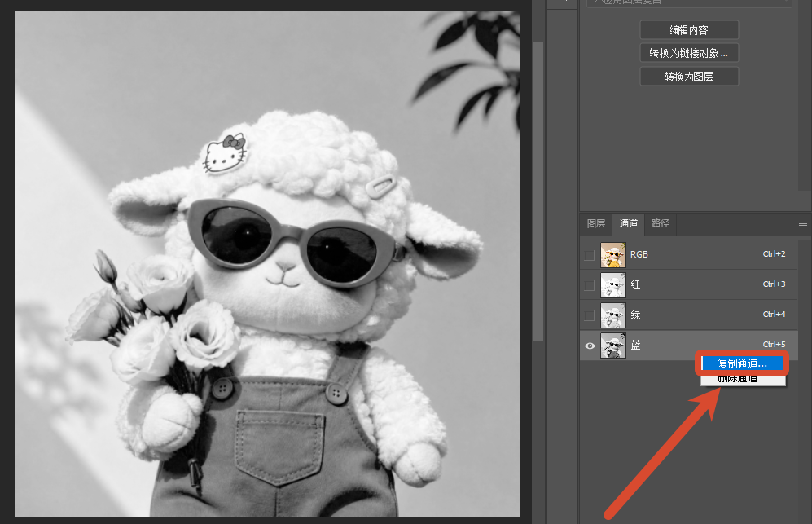The height and width of the screenshot is (524, 812).
Task: Select the 红 channel name
Action: pos(635,284)
